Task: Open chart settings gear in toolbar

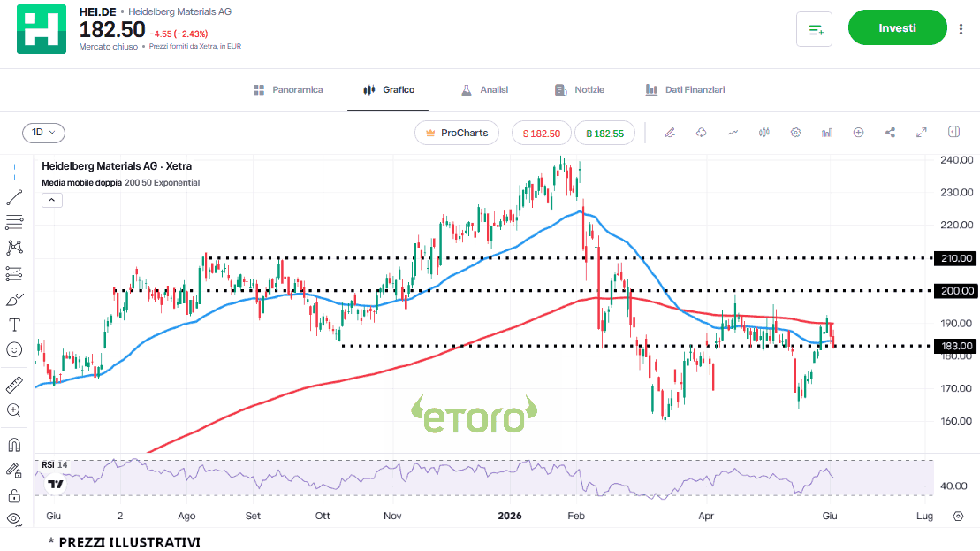Action: 795,133
